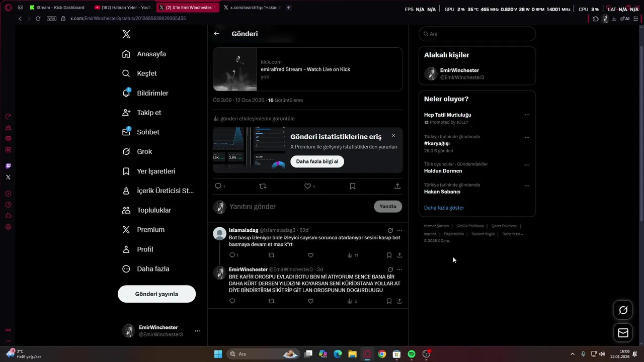This screenshot has width=644, height=362.
Task: Click back arrow beside Gönderi heading
Action: click(x=216, y=34)
